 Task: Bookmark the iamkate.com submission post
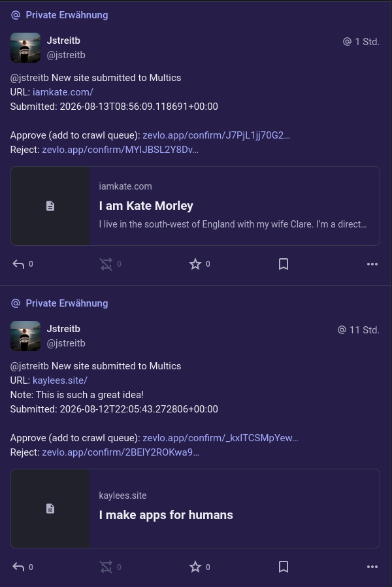284,264
